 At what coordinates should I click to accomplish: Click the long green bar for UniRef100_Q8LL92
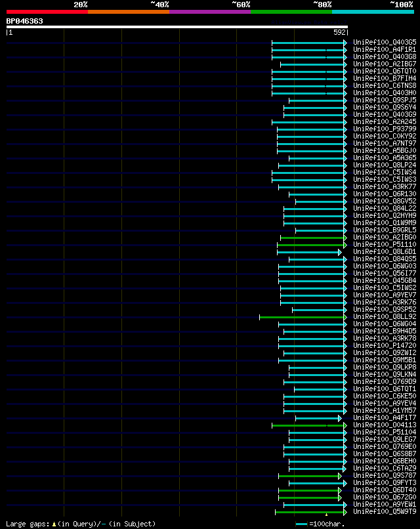click(x=303, y=318)
